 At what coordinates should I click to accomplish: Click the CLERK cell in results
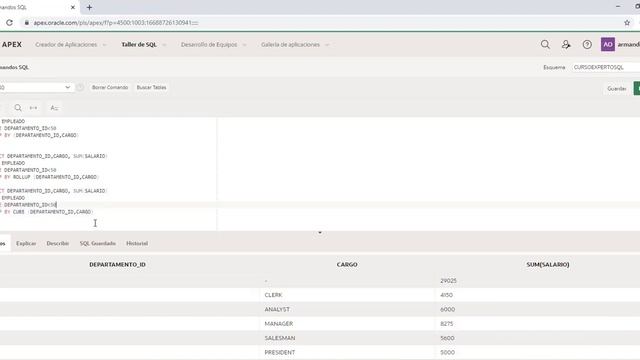273,295
